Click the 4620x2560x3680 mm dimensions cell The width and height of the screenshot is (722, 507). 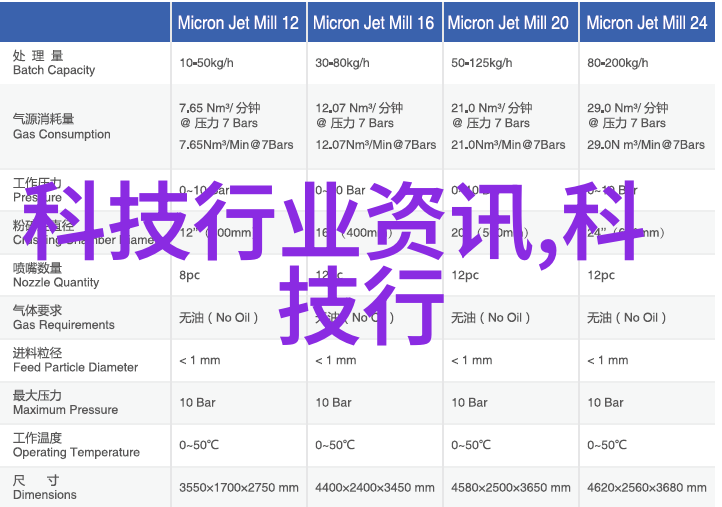click(647, 487)
